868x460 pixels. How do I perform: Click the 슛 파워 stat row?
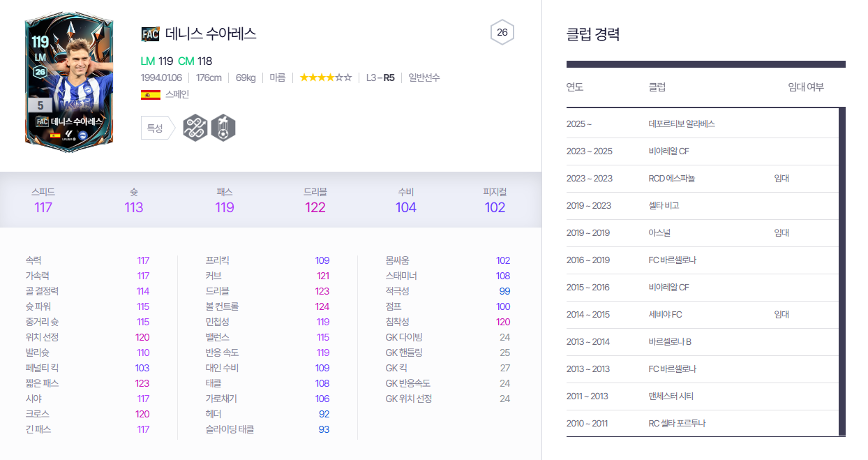[x=87, y=306]
